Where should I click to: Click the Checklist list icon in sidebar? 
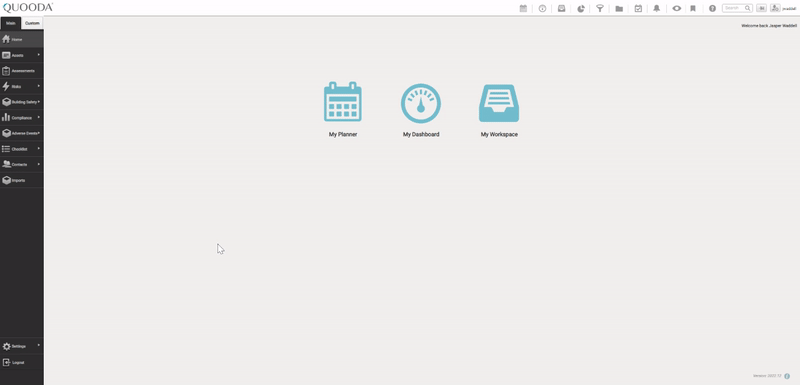tap(6, 149)
